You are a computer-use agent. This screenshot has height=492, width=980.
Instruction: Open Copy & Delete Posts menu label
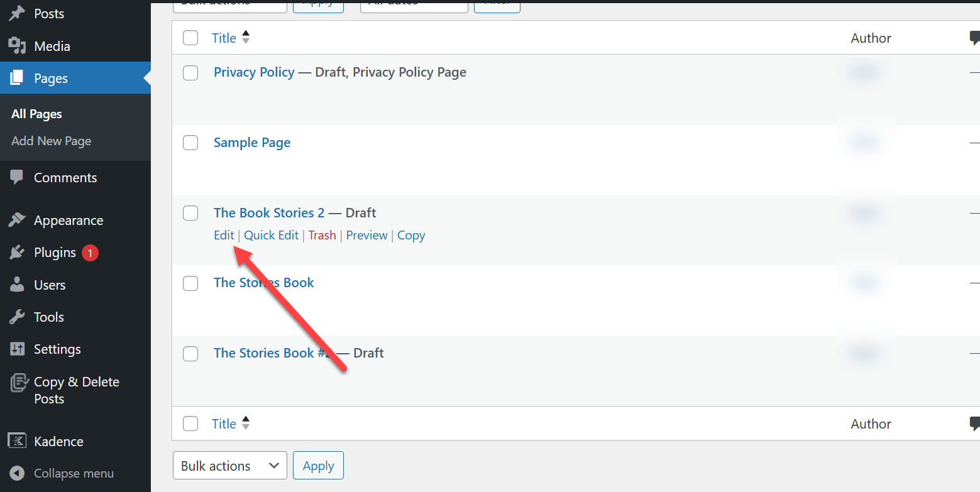(76, 390)
